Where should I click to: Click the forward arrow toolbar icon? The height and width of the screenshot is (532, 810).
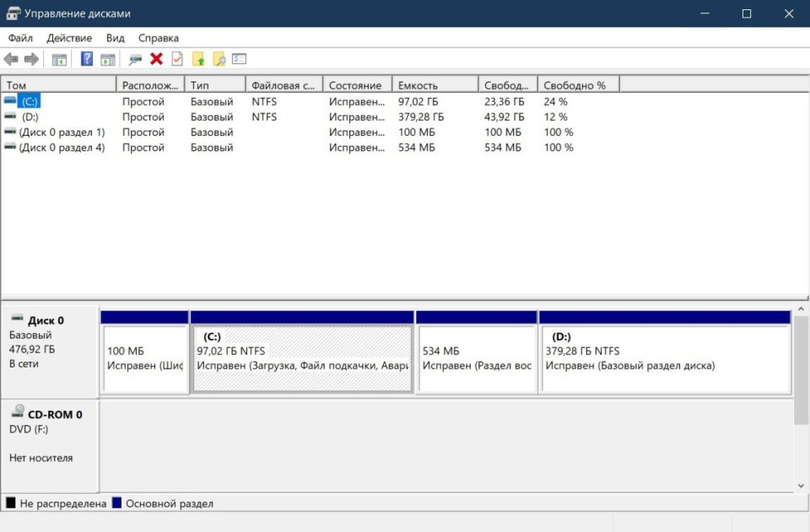point(31,59)
